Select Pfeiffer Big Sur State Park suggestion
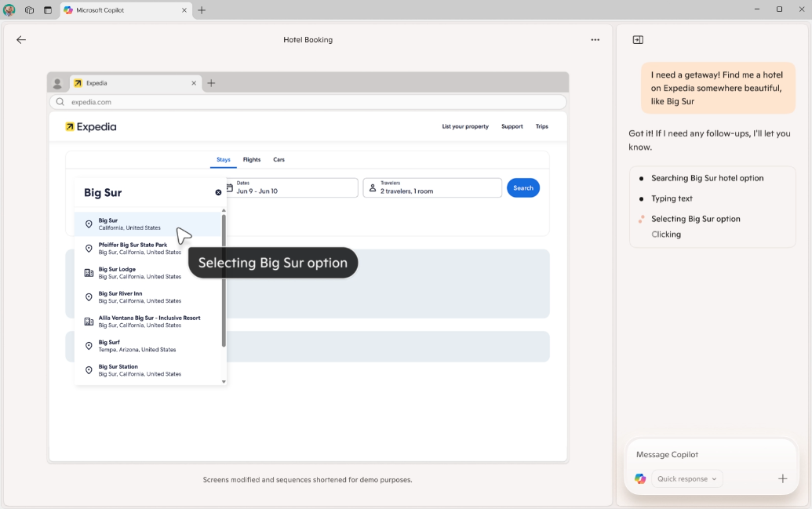The width and height of the screenshot is (812, 509). 147,249
